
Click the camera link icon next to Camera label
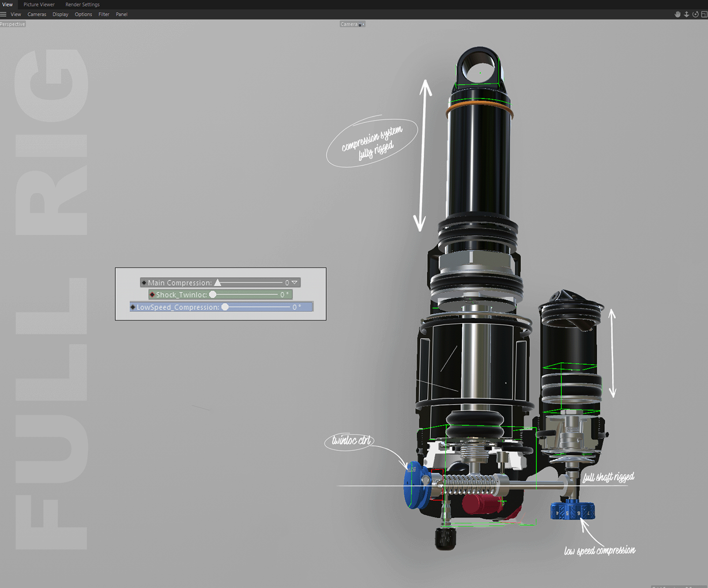click(x=362, y=24)
